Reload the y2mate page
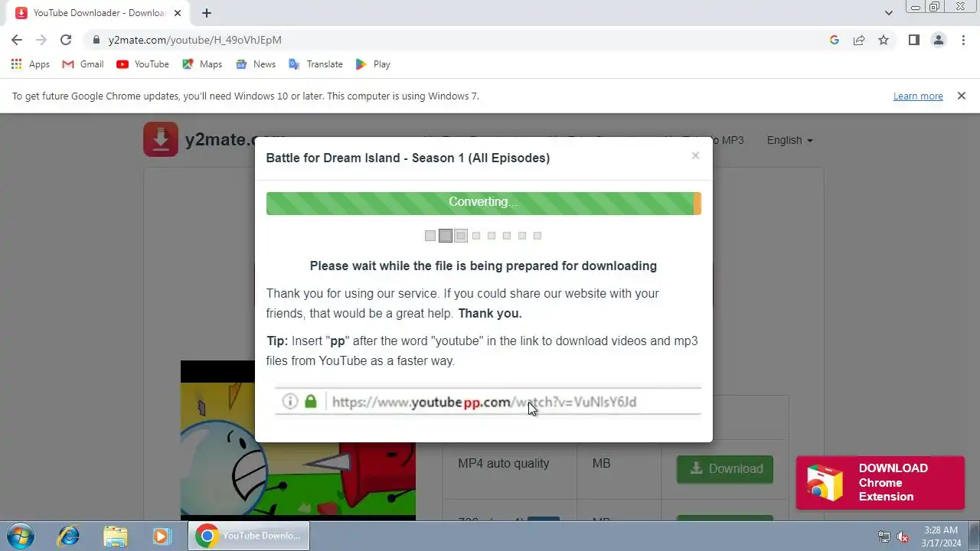980x551 pixels. tap(66, 40)
